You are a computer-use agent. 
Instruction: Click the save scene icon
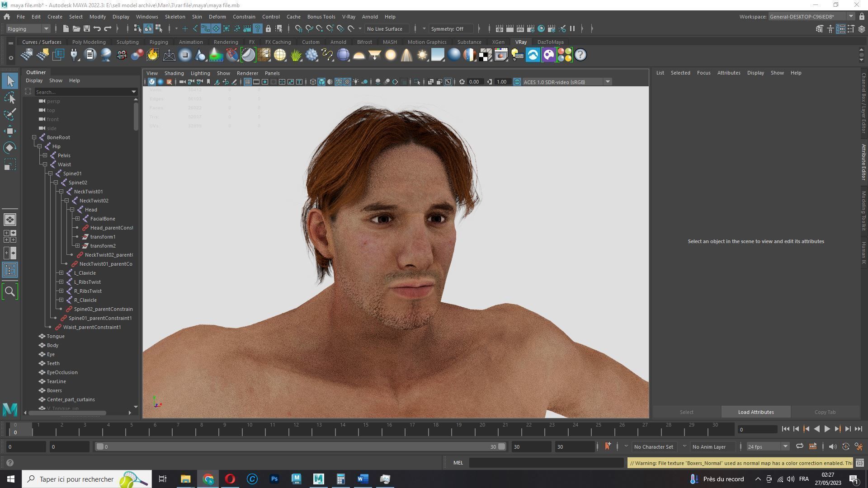(x=87, y=28)
